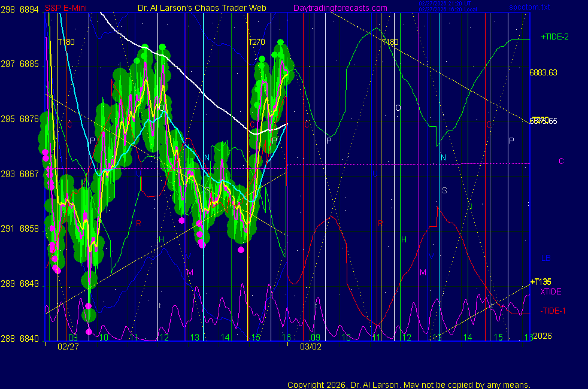Image resolution: width=588 pixels, height=389 pixels.
Task: Click the 02/27 date label on axis
Action: (x=68, y=346)
